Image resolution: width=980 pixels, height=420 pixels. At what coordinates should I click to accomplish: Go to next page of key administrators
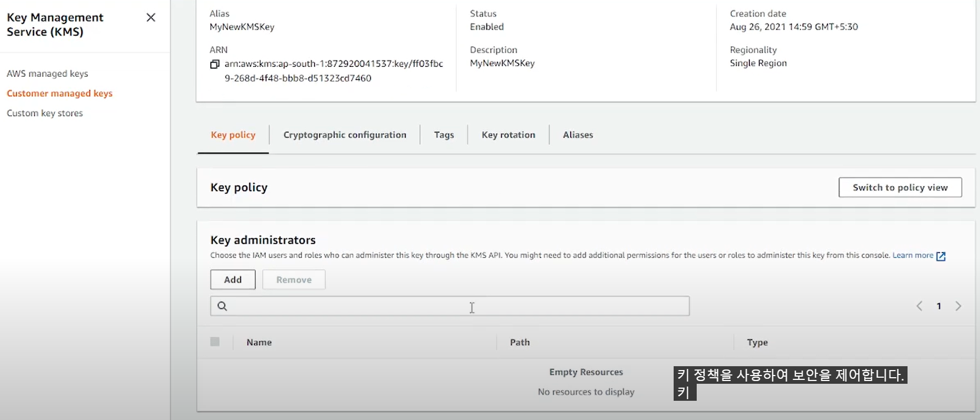pyautogui.click(x=958, y=306)
